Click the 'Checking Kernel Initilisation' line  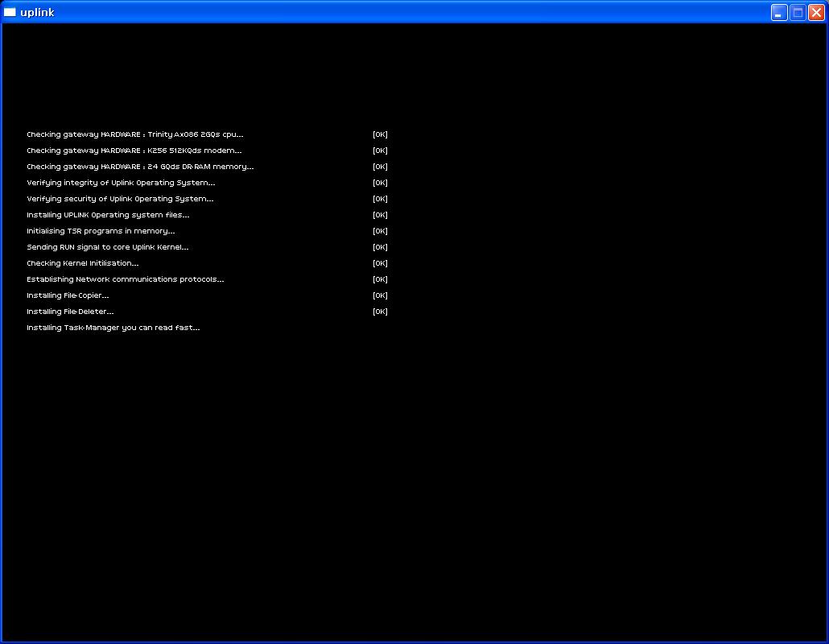point(82,263)
